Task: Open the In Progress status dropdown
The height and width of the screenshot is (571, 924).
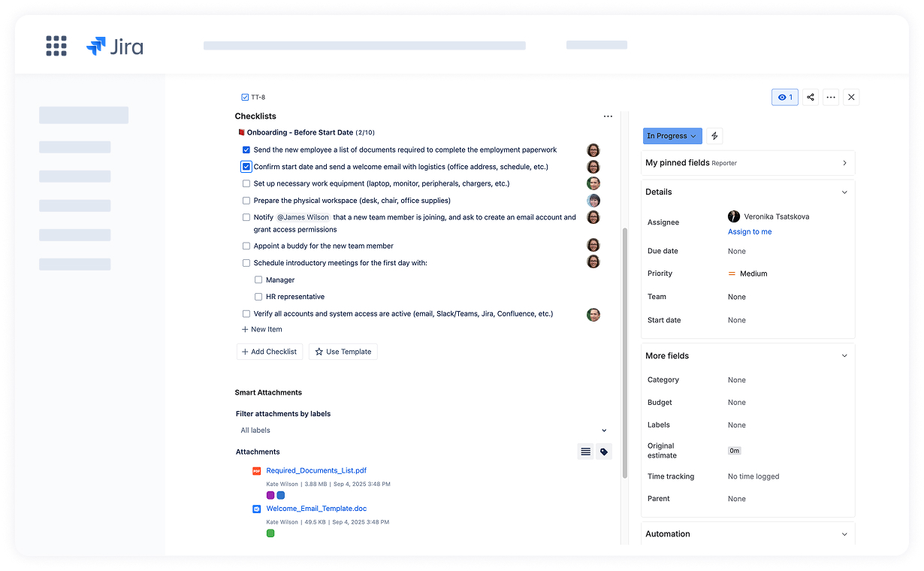Action: 672,136
